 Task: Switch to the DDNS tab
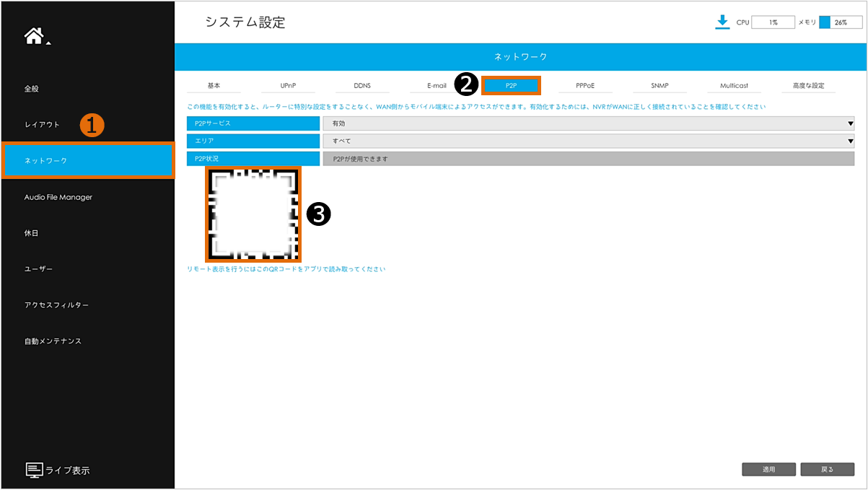pos(362,86)
